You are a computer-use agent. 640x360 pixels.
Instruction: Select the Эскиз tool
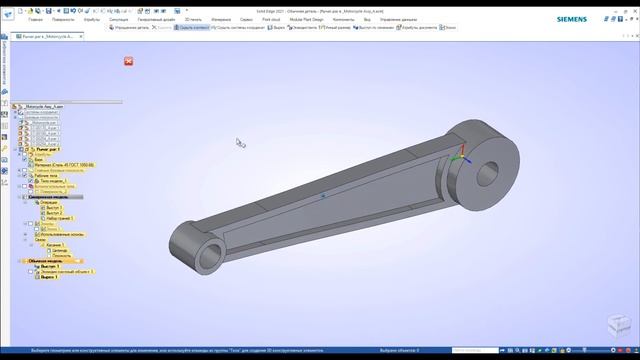[447, 27]
